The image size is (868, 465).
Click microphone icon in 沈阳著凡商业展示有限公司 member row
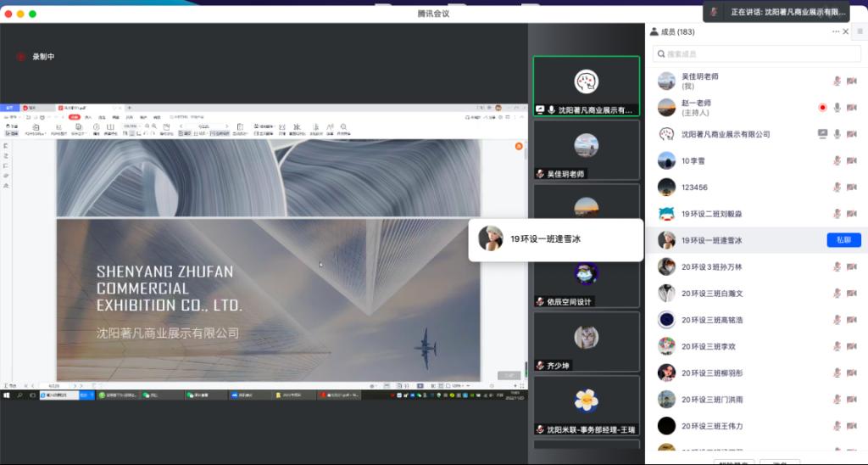837,133
